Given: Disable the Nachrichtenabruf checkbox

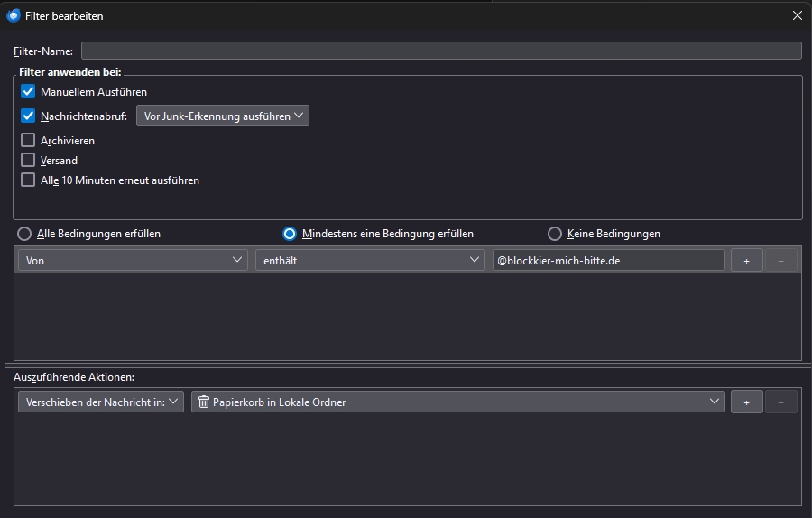Looking at the screenshot, I should pyautogui.click(x=28, y=116).
